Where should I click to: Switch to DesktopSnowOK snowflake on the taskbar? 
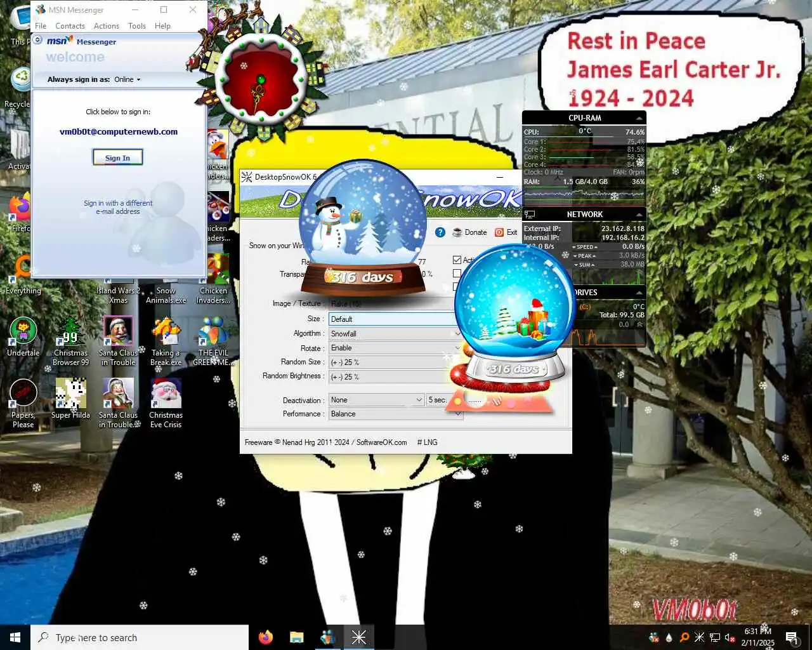[x=358, y=637]
